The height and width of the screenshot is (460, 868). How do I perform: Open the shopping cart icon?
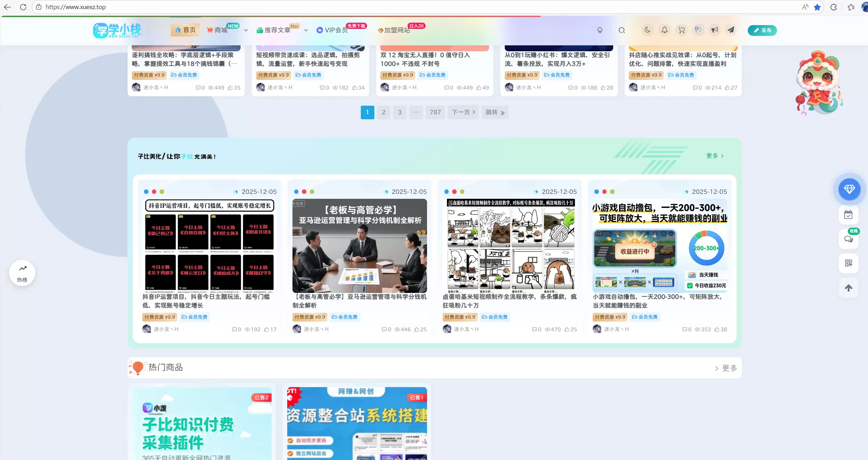(x=681, y=30)
